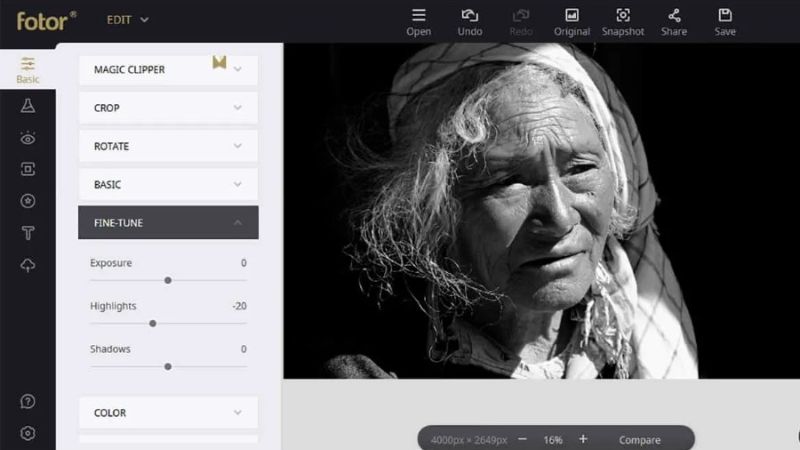Open the Frames tool in the sidebar
The image size is (800, 450).
(x=28, y=169)
